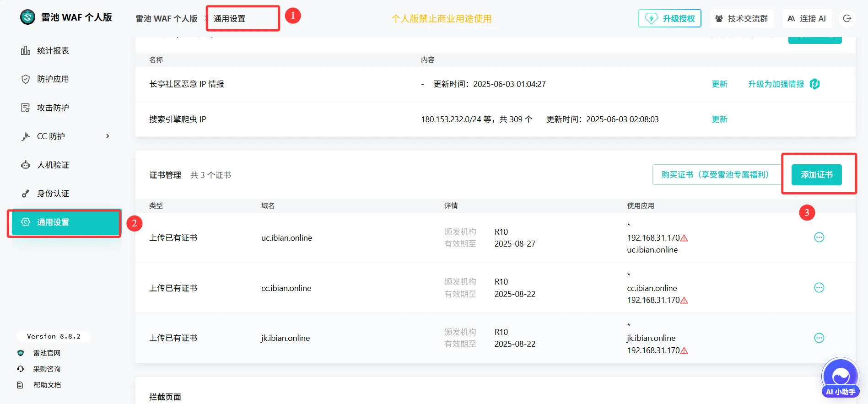This screenshot has height=404, width=868.
Task: Click the 身份认证 key icon
Action: tap(26, 194)
